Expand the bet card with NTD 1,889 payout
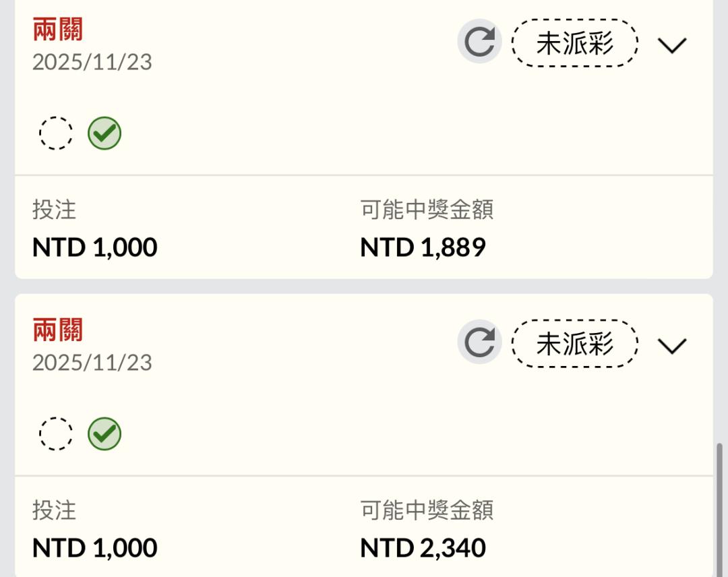 click(671, 45)
